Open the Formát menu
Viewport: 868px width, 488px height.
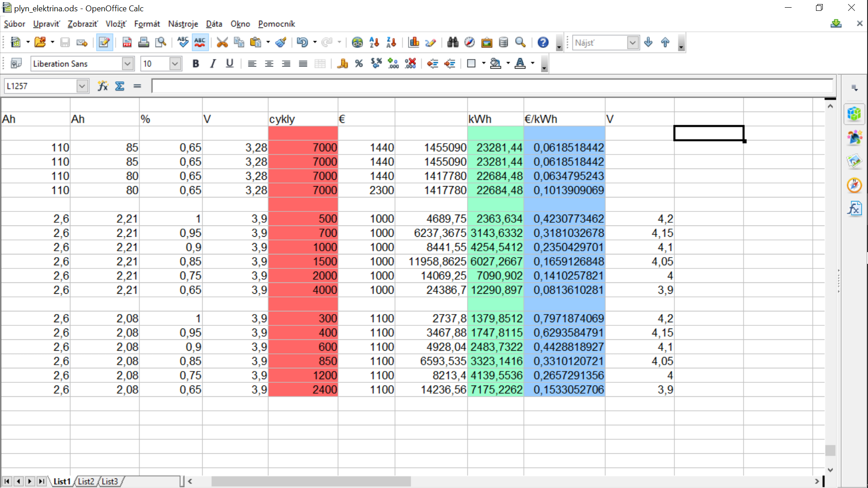(147, 24)
